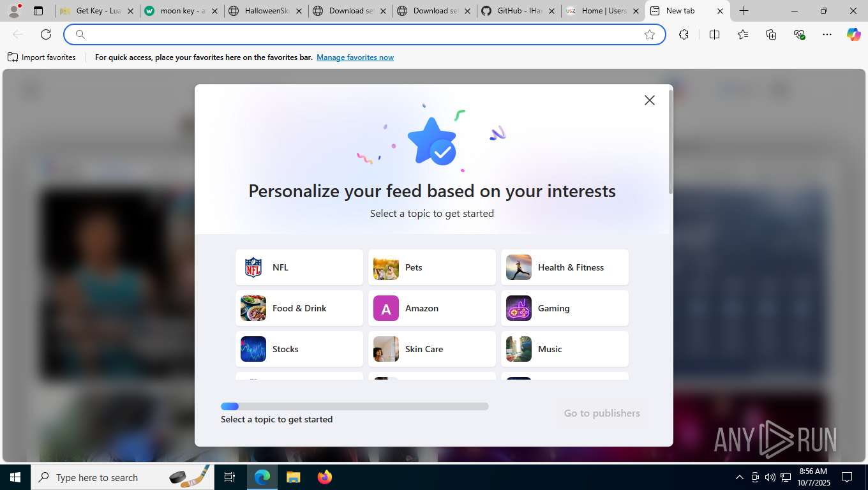Screen dimensions: 868x490
Task: Open the Favorites list icon
Action: [743, 34]
